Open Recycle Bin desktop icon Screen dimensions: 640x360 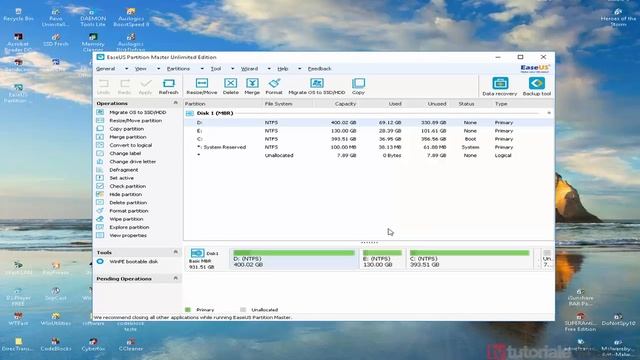18,15
